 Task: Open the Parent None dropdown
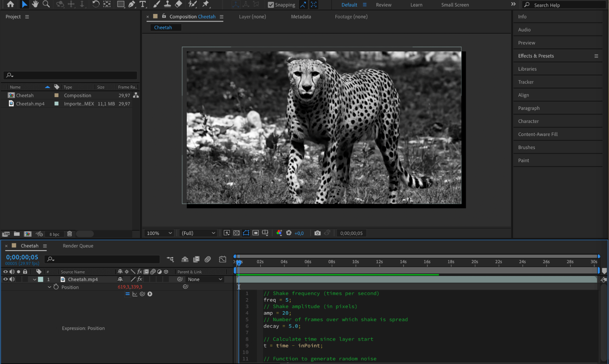205,279
